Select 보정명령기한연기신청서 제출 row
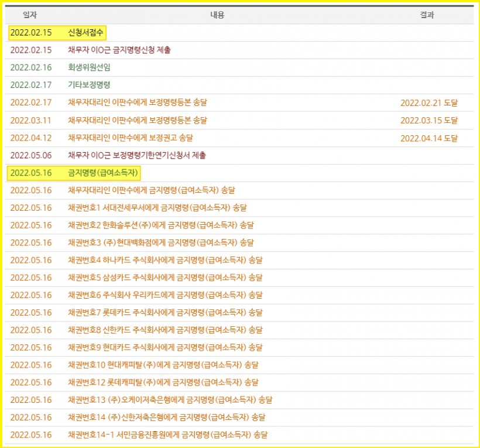Image resolution: width=480 pixels, height=448 pixels. (239, 155)
